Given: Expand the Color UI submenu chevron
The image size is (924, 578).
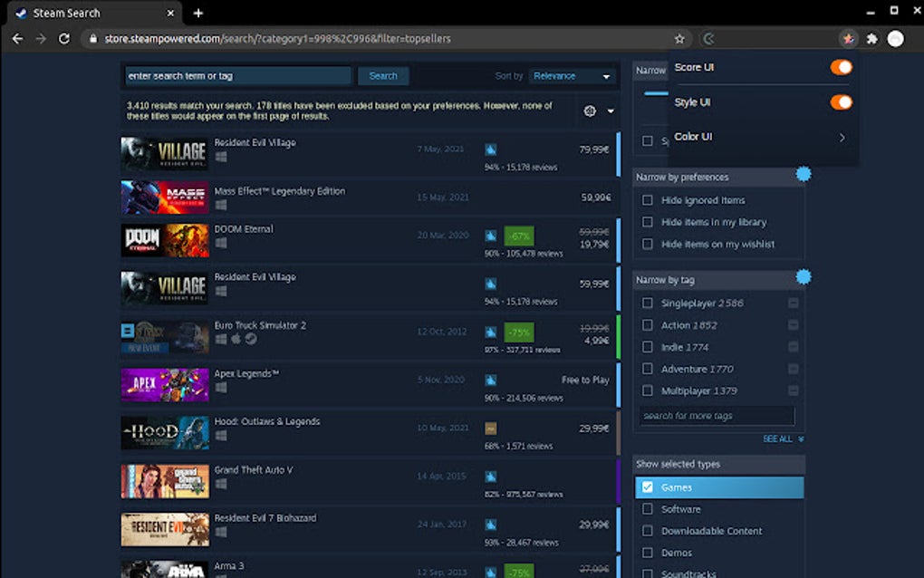Looking at the screenshot, I should pyautogui.click(x=842, y=138).
